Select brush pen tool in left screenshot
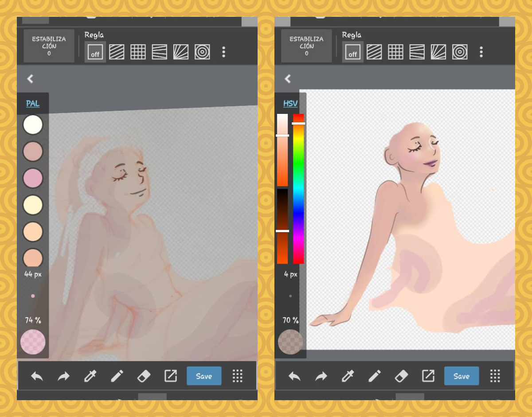 click(117, 376)
